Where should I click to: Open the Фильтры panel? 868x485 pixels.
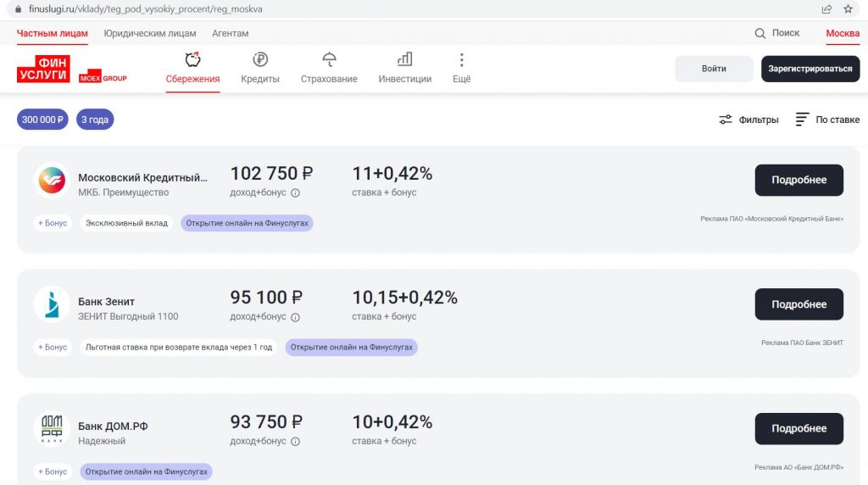point(748,120)
